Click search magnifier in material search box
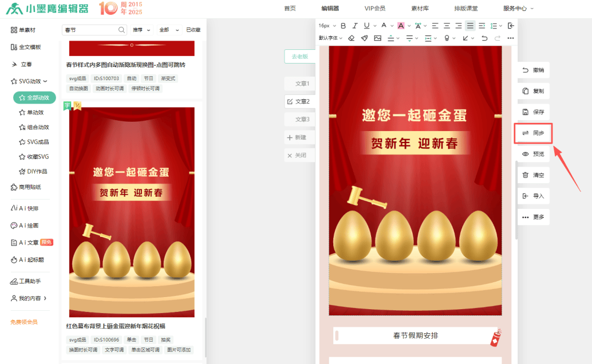 pyautogui.click(x=122, y=30)
